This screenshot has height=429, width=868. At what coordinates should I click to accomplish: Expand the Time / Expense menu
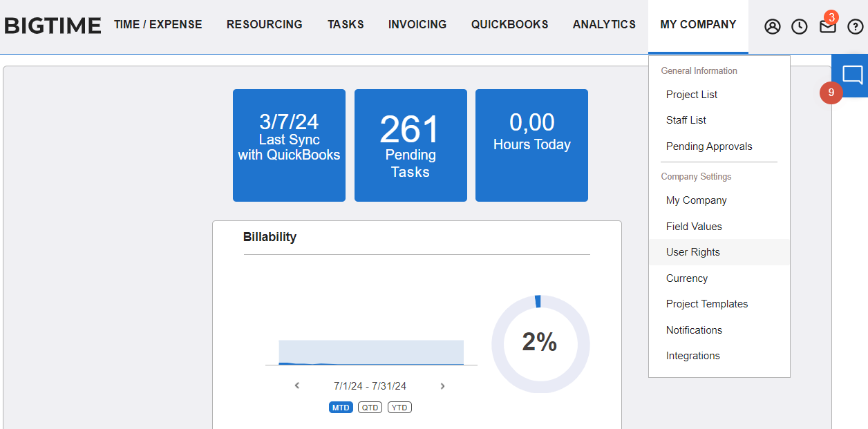158,25
